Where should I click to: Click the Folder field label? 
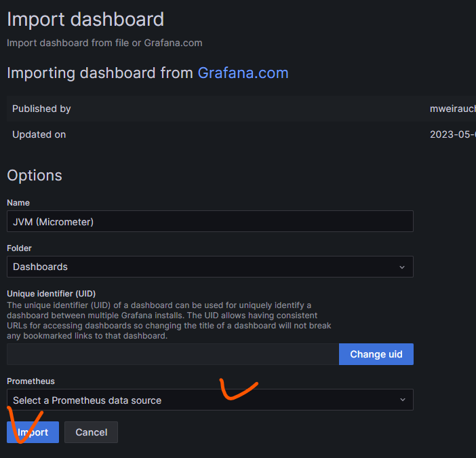click(x=19, y=248)
